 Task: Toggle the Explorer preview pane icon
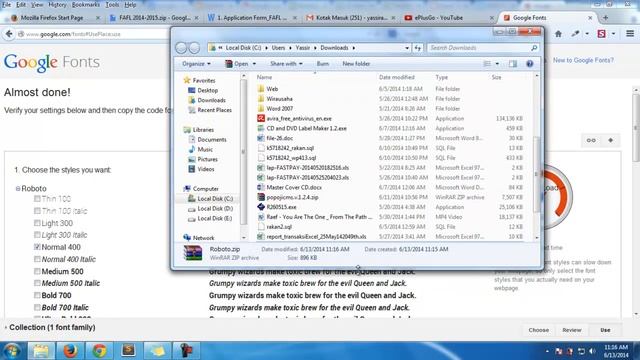click(x=513, y=64)
